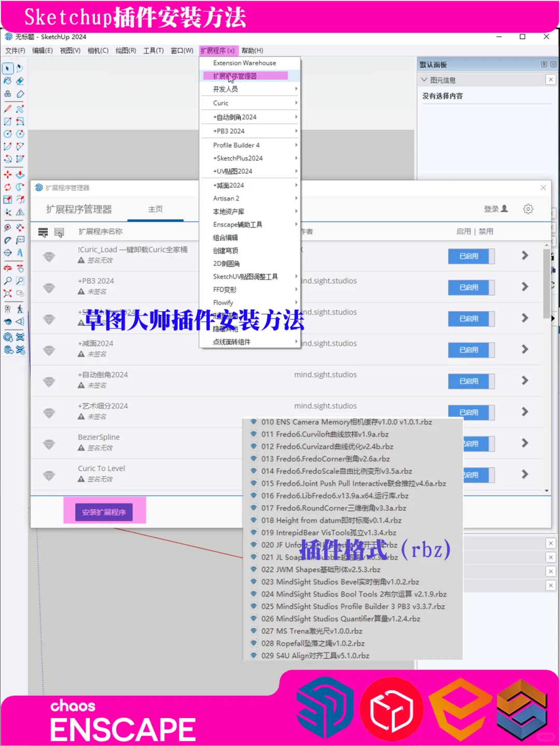Pick the Rectangle drawing tool
The width and height of the screenshot is (560, 746).
point(7,121)
